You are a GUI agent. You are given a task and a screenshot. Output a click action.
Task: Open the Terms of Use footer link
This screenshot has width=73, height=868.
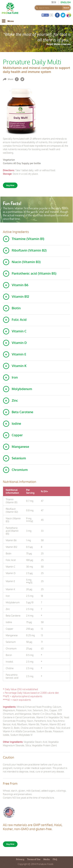34,859
